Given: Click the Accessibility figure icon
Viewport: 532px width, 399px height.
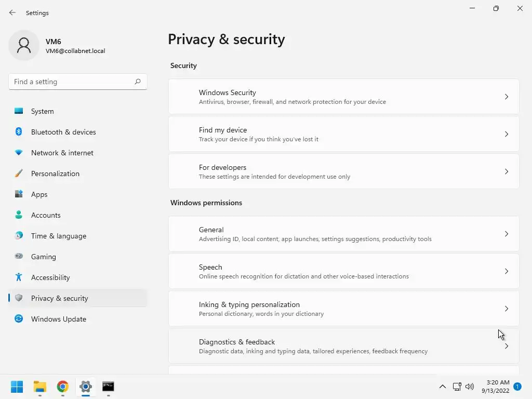Looking at the screenshot, I should (19, 277).
